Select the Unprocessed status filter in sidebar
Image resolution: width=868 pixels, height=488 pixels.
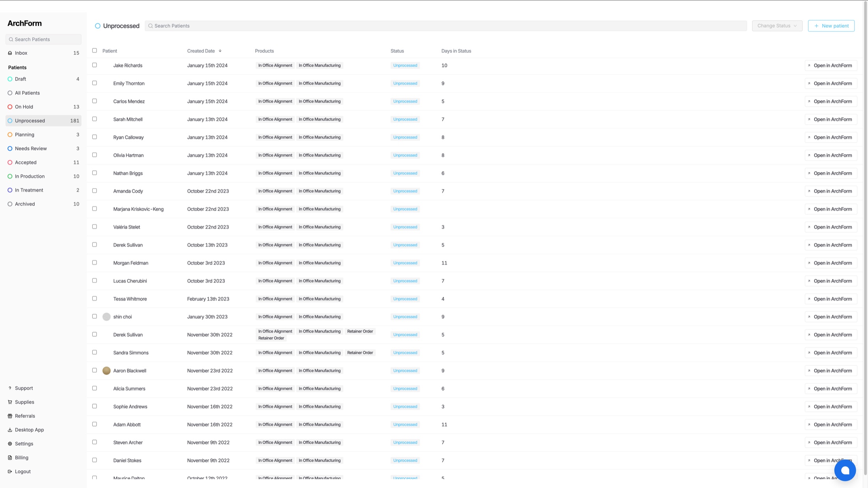(x=30, y=121)
